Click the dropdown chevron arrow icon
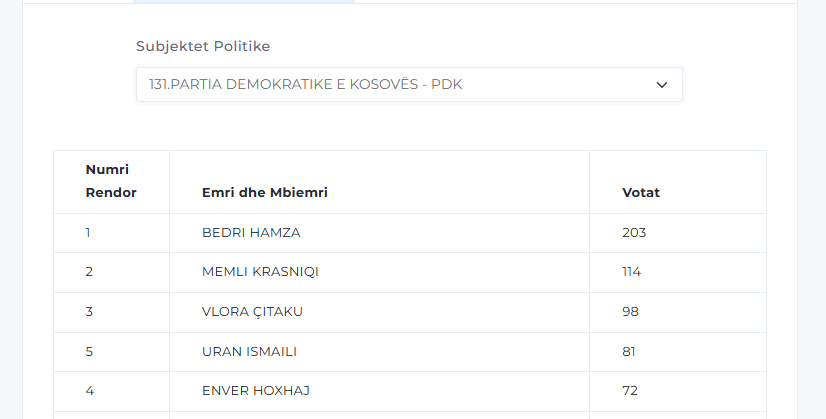826x419 pixels. coord(661,85)
